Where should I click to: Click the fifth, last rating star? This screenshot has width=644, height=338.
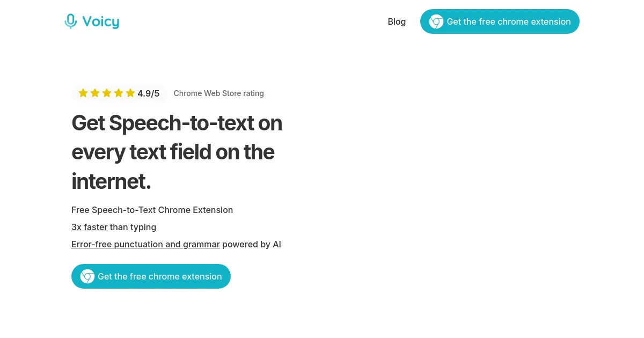click(130, 93)
